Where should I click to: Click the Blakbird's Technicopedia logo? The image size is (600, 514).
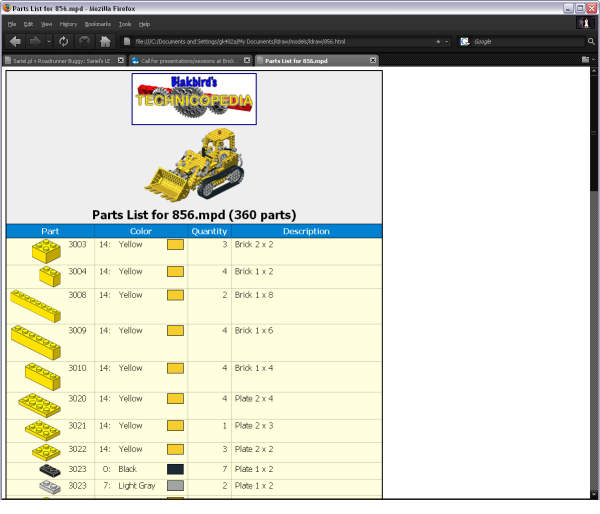pos(194,99)
